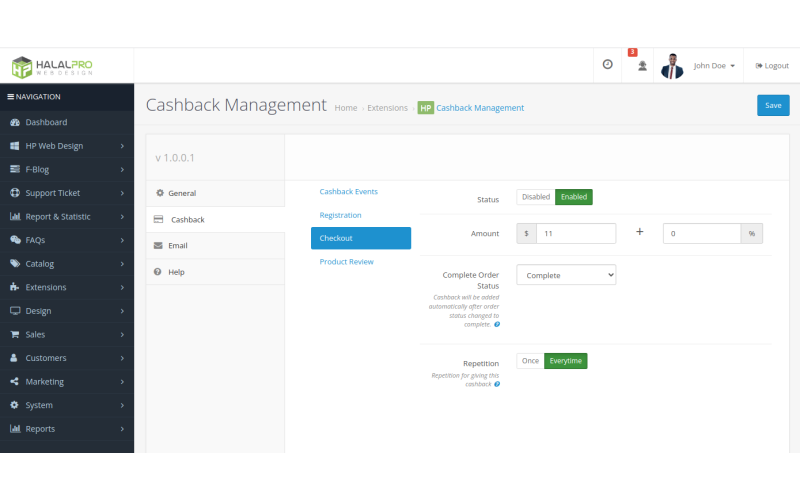Click John Doe's profile avatar
Viewport: 800px width, 500px height.
pyautogui.click(x=672, y=66)
